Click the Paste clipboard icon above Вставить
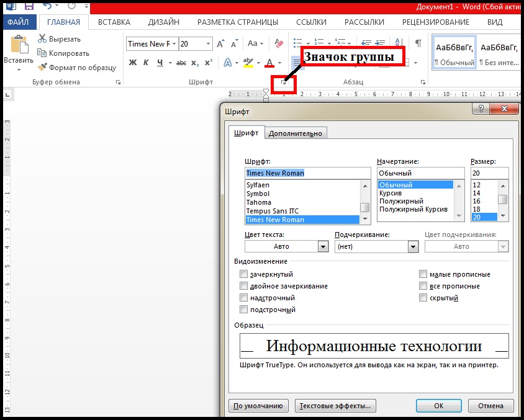 pos(19,44)
